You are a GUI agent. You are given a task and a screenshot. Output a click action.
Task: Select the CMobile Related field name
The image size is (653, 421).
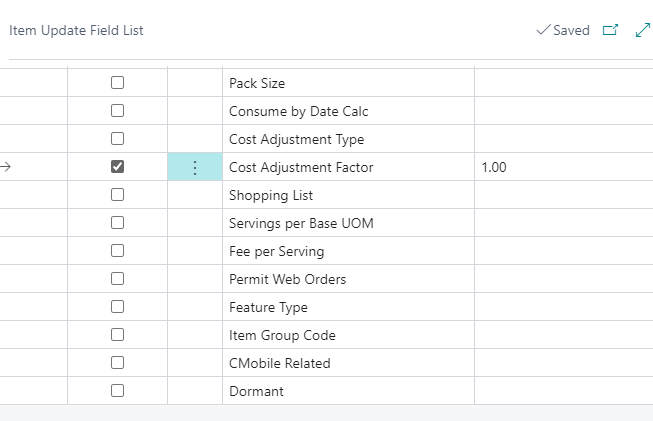[x=279, y=363]
